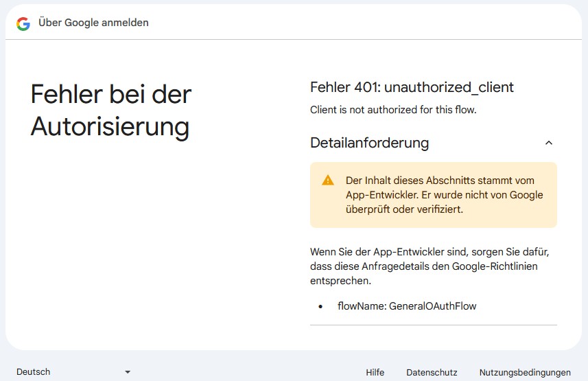Image resolution: width=588 pixels, height=381 pixels.
Task: Click the 'Über Google anmelden' header text
Action: point(93,23)
